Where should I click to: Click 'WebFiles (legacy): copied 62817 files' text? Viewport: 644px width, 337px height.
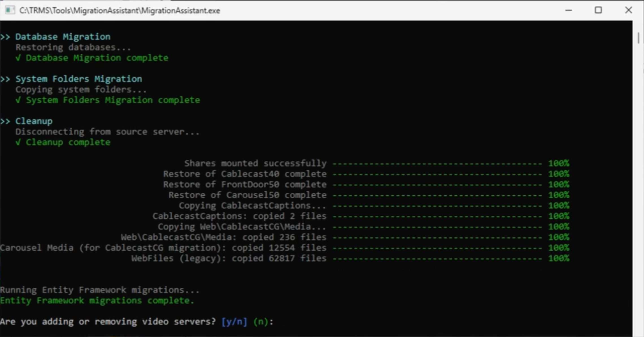click(x=229, y=258)
